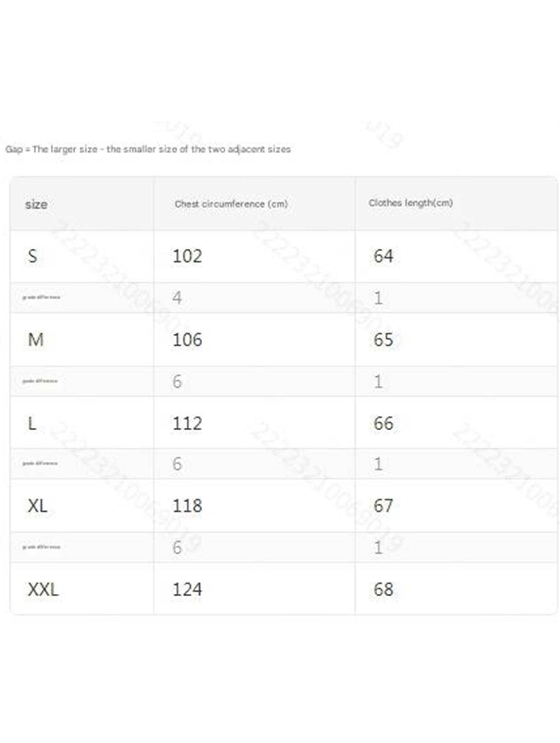Click chest value 118 for size XL
This screenshot has height=743, width=560.
(x=187, y=506)
